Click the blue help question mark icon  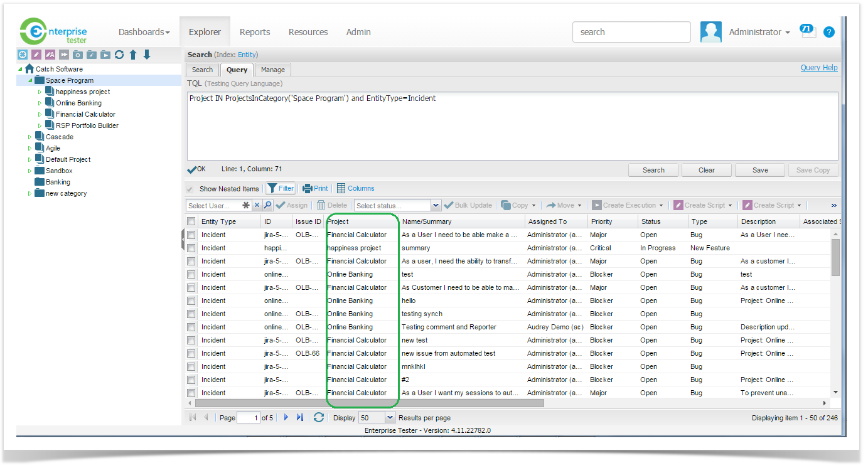[x=829, y=32]
